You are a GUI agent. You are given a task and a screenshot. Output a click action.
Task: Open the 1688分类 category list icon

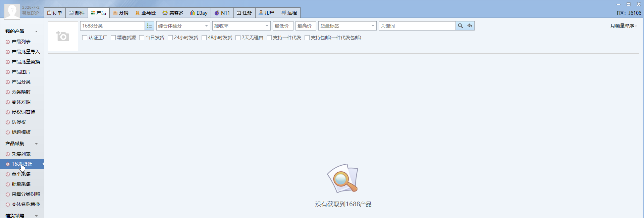[x=149, y=26]
